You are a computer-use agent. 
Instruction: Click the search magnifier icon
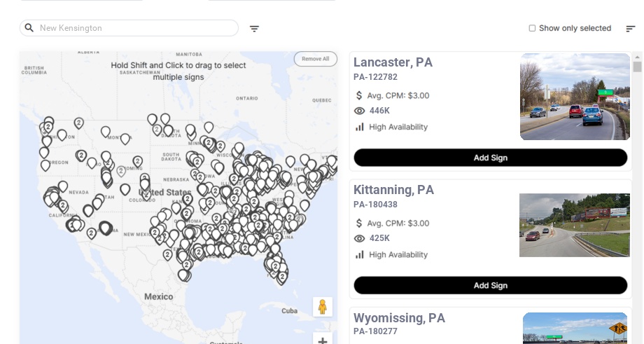(x=29, y=28)
